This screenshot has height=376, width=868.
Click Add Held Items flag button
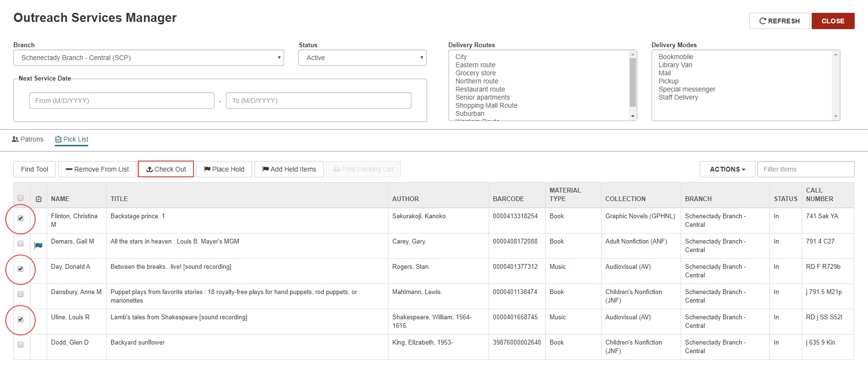tap(289, 169)
